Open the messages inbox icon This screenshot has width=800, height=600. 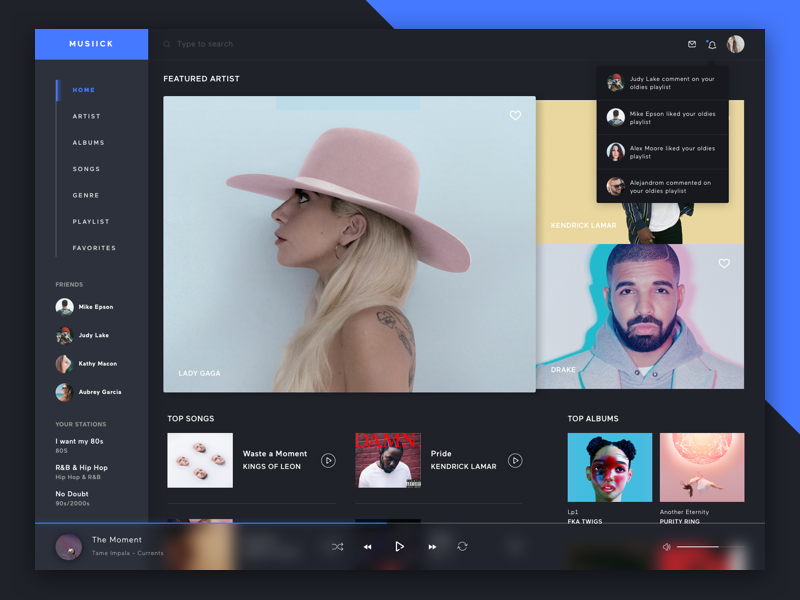pyautogui.click(x=692, y=44)
